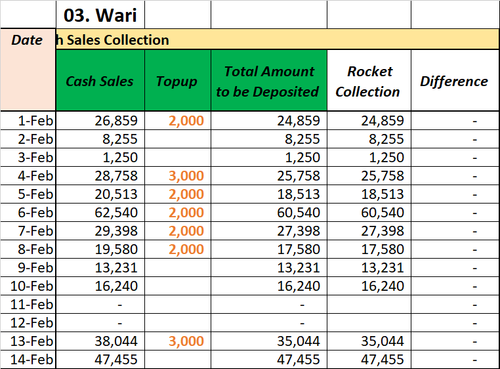The height and width of the screenshot is (369, 500).
Task: Select the '03. Wari' title cell
Action: point(100,15)
